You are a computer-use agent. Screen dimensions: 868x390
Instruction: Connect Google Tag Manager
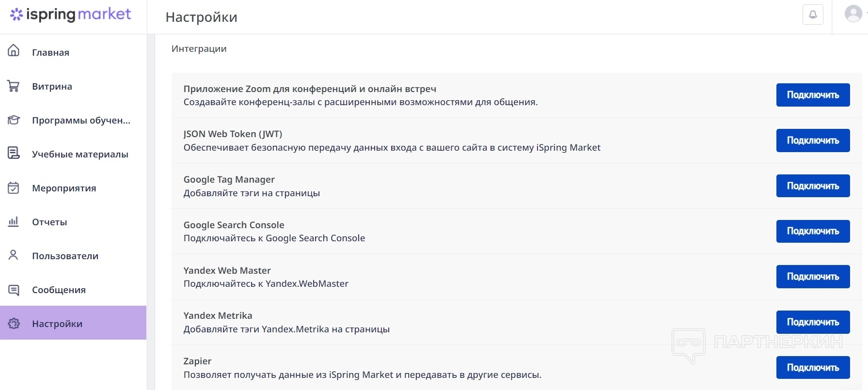click(x=813, y=186)
